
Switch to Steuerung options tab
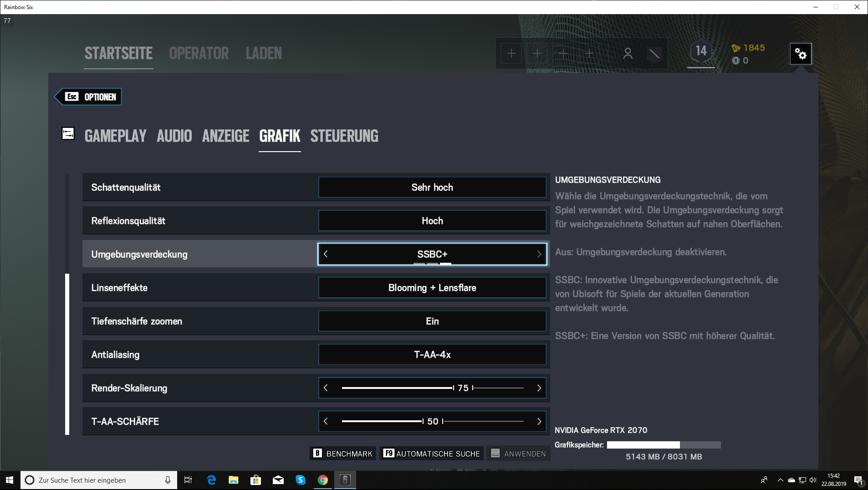click(x=344, y=136)
